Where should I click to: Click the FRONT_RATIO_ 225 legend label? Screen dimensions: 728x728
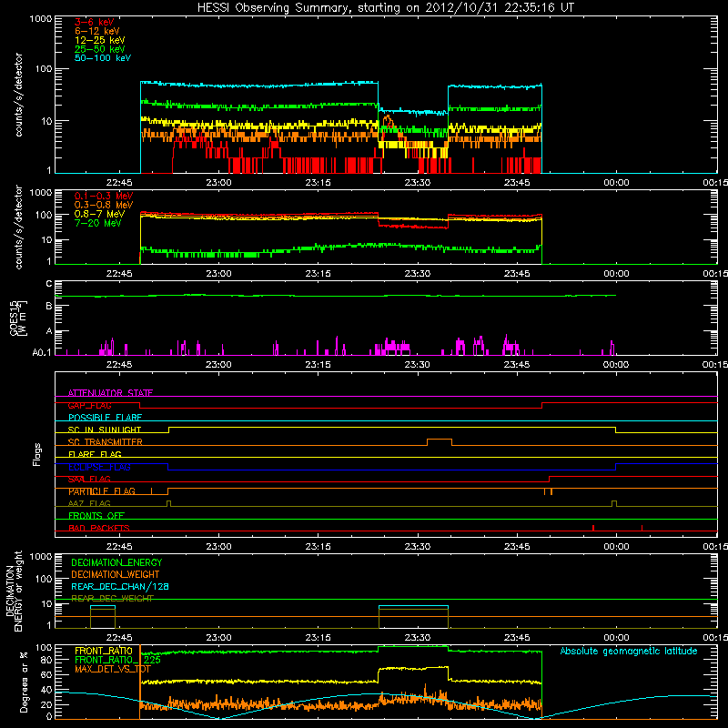tap(117, 660)
